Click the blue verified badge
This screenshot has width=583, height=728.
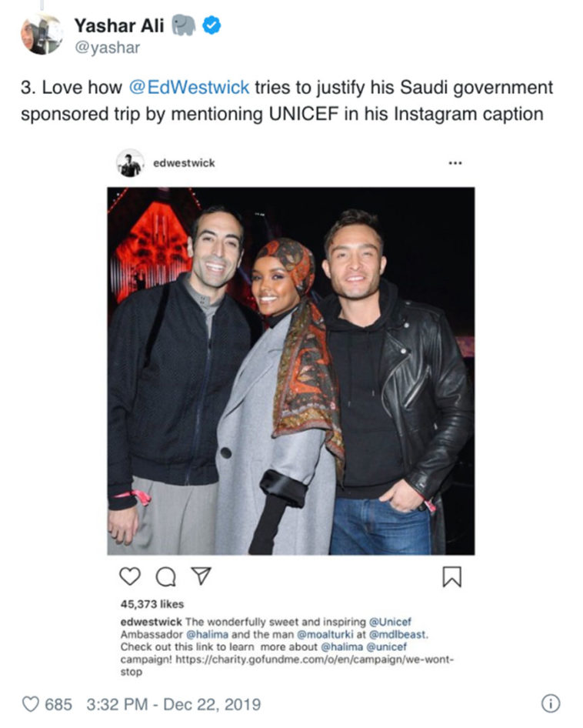click(x=212, y=25)
